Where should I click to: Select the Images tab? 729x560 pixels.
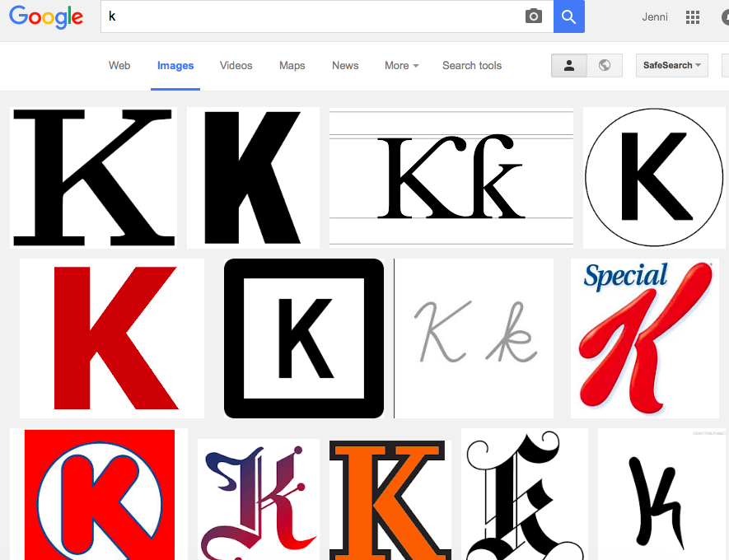click(175, 66)
